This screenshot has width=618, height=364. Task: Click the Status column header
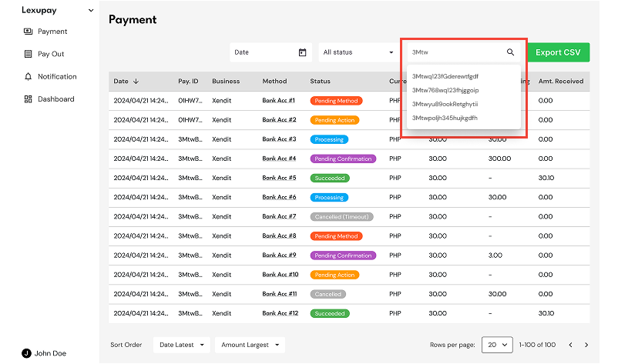tap(320, 81)
